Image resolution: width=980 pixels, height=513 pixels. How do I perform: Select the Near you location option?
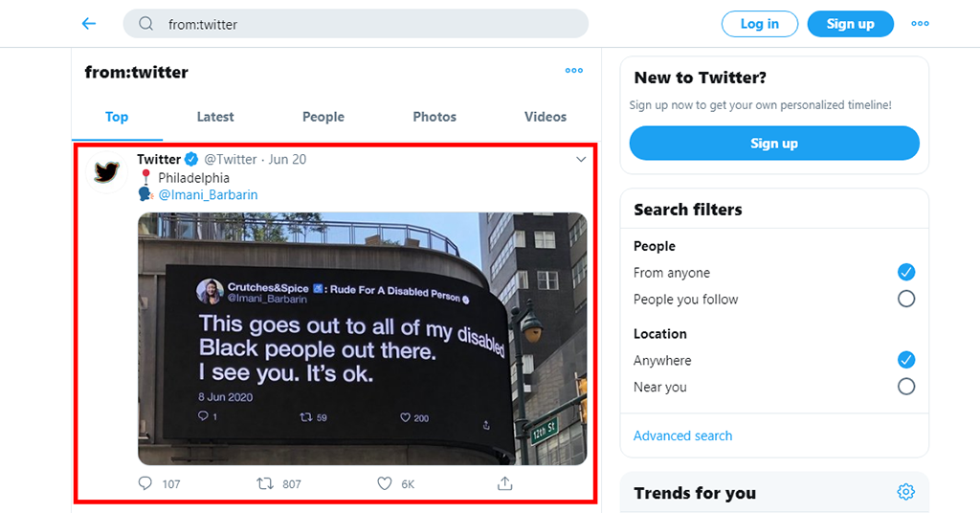tap(905, 386)
